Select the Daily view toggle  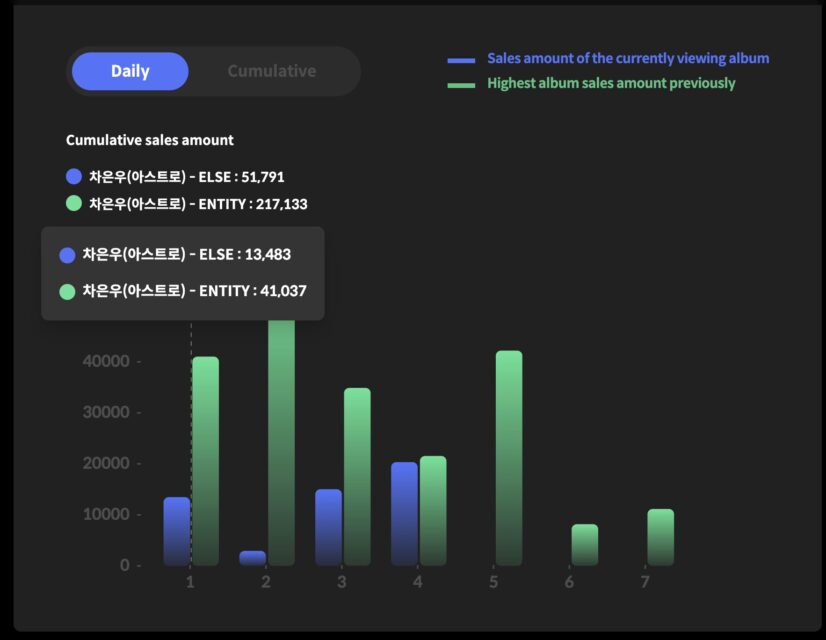point(130,71)
